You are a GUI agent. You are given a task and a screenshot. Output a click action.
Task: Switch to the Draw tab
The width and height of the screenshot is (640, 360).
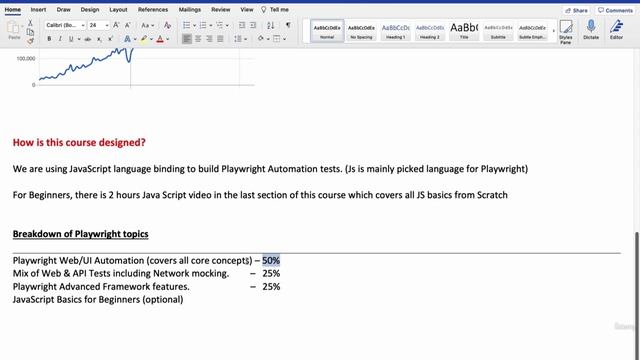[x=64, y=9]
